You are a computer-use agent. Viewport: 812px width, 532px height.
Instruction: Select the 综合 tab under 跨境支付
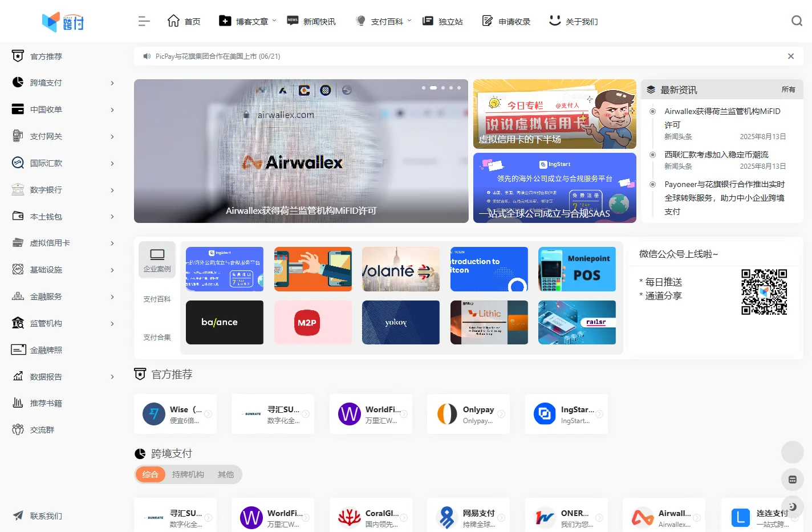pos(151,474)
